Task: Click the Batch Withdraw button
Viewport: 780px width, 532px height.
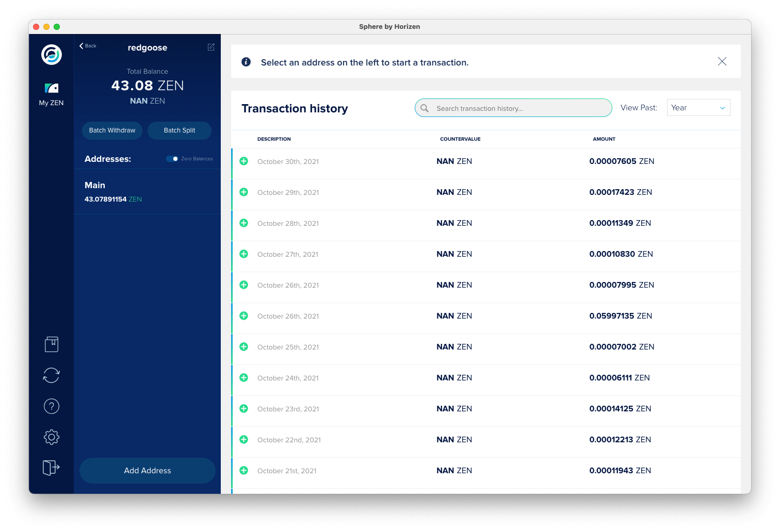Action: pos(112,130)
